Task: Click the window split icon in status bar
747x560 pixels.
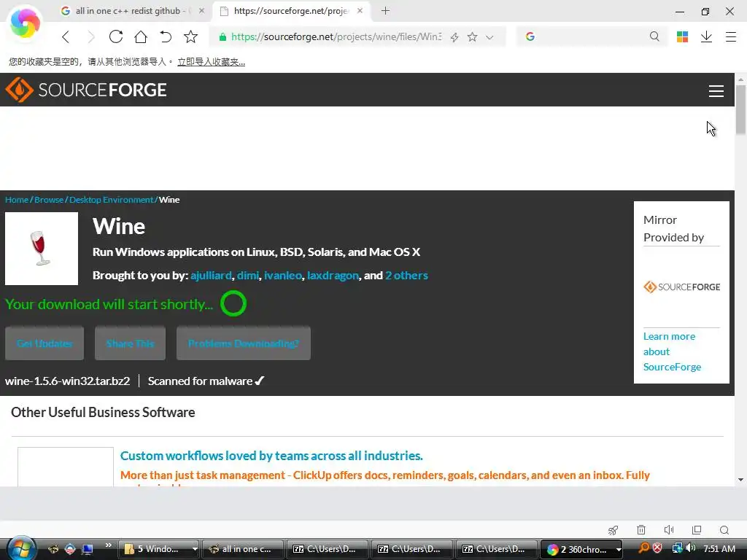Action: 697,530
